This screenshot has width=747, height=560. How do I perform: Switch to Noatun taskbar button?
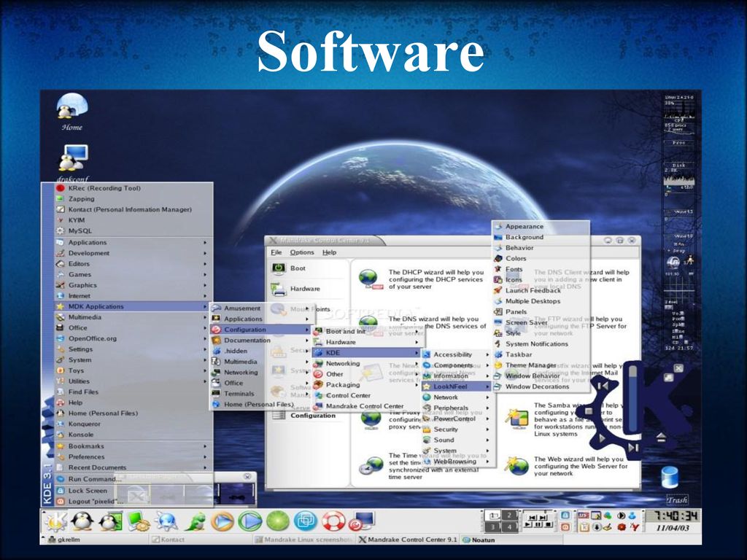(x=512, y=540)
